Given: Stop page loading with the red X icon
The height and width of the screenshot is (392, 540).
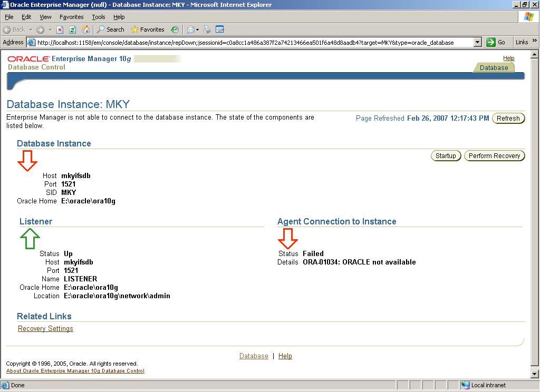Looking at the screenshot, I should pos(60,30).
